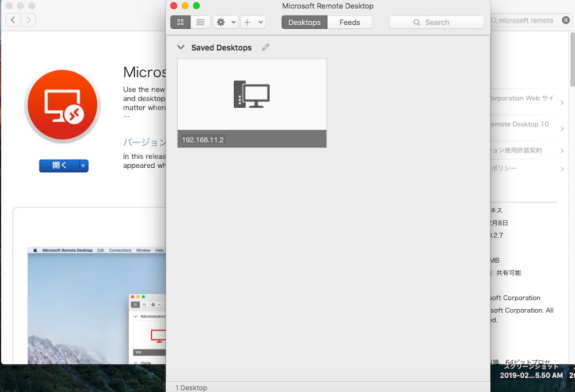
Task: Edit Saved Desktops group with pencil icon
Action: click(266, 47)
